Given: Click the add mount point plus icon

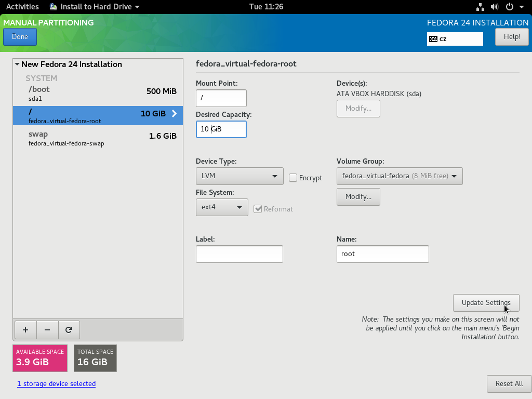Looking at the screenshot, I should pyautogui.click(x=25, y=329).
